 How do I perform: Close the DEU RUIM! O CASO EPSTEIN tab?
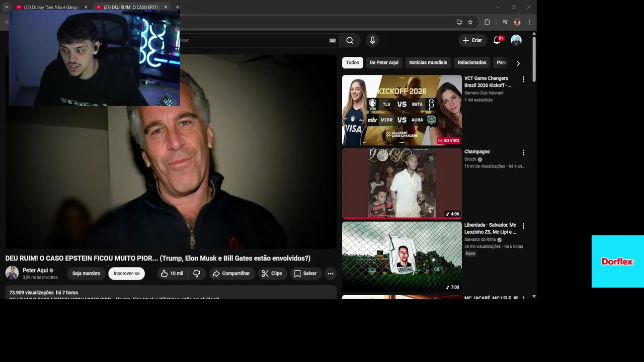coord(166,7)
